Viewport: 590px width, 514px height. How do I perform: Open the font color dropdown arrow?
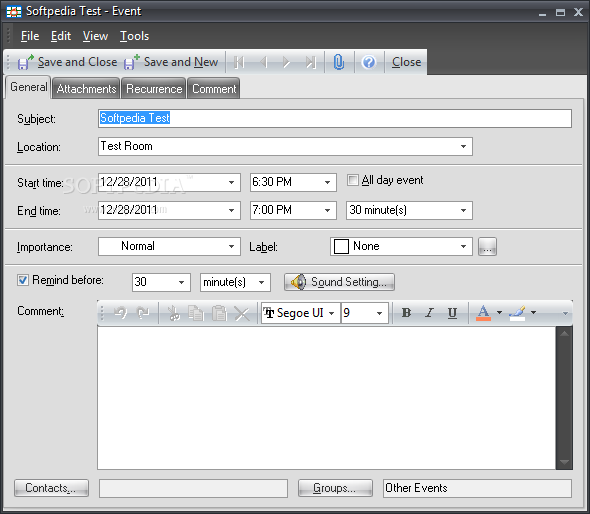tap(499, 313)
